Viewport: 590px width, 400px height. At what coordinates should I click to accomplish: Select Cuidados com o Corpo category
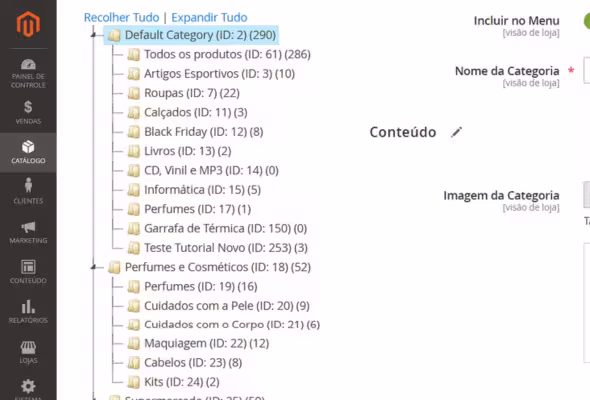pyautogui.click(x=232, y=324)
